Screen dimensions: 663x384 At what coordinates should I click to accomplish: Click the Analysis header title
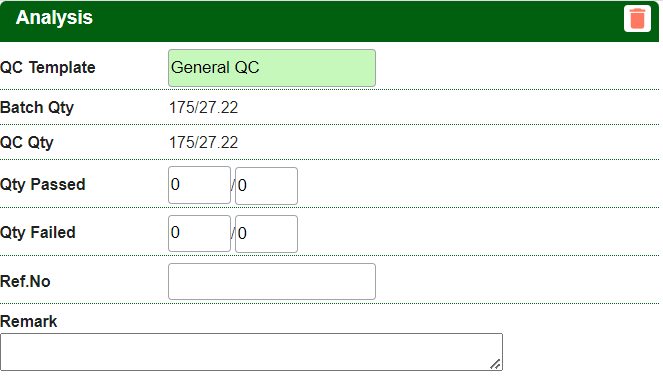(x=54, y=18)
